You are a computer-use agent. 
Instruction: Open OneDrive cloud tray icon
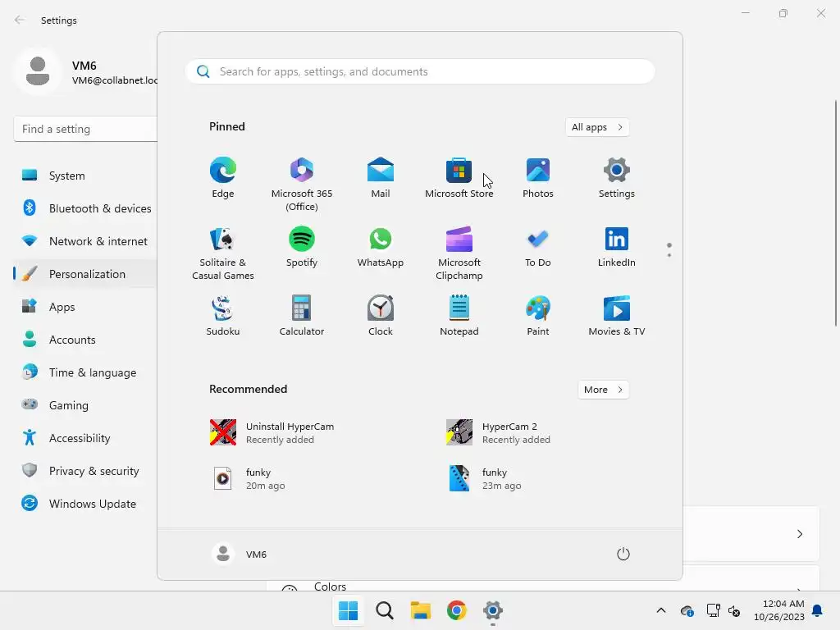[x=687, y=610]
